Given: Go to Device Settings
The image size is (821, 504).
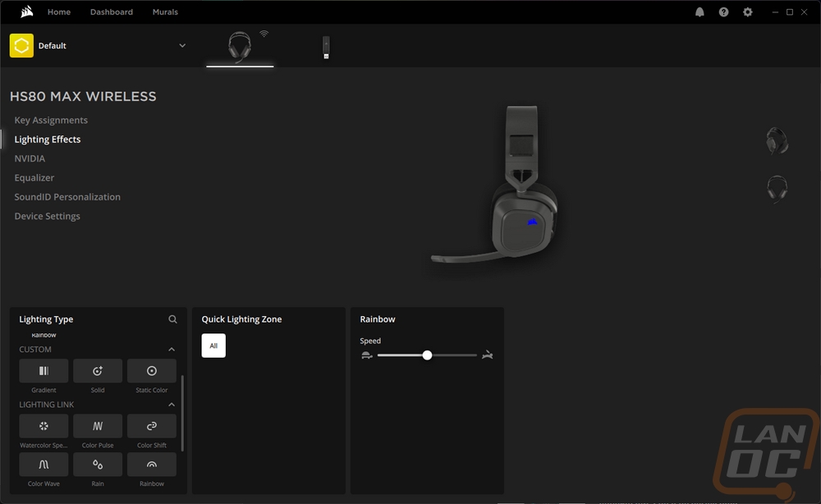Looking at the screenshot, I should pos(47,216).
